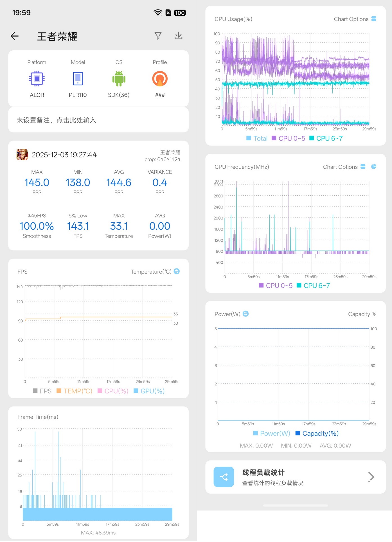Open the filter funnel icon
Screen dimensions: 392x542
click(158, 36)
